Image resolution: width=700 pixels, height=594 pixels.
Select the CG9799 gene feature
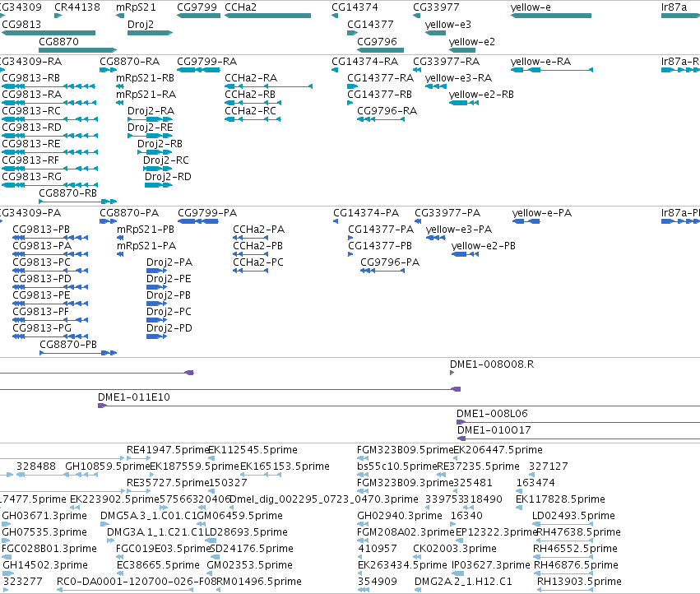(199, 16)
